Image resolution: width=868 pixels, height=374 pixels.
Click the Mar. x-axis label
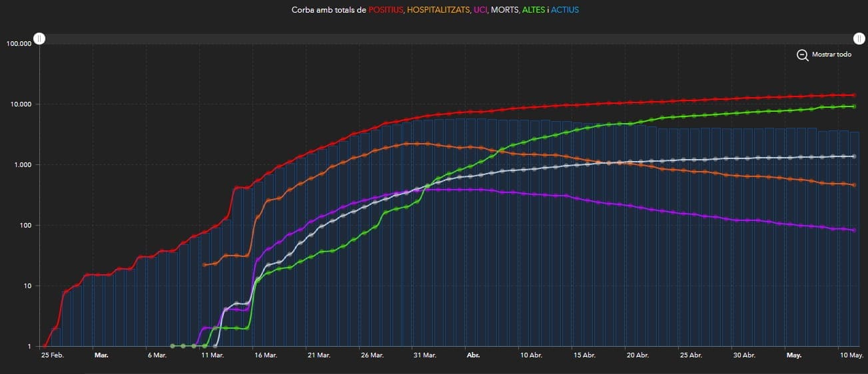[101, 355]
